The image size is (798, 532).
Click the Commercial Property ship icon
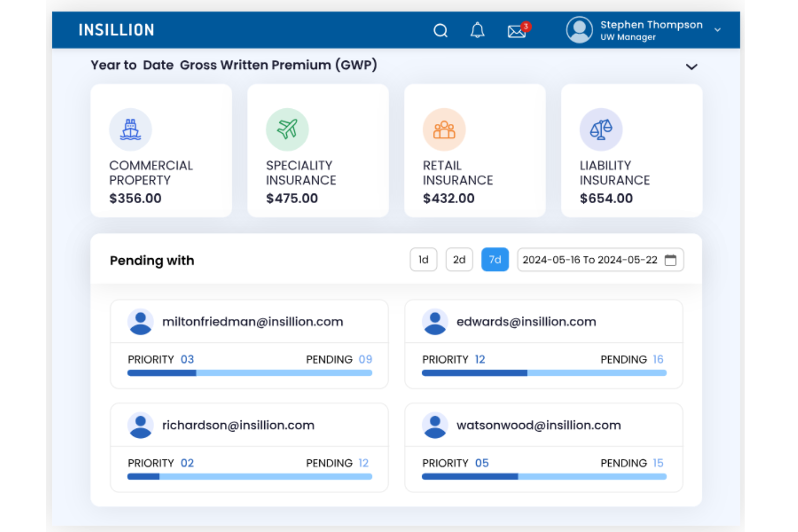pyautogui.click(x=130, y=129)
